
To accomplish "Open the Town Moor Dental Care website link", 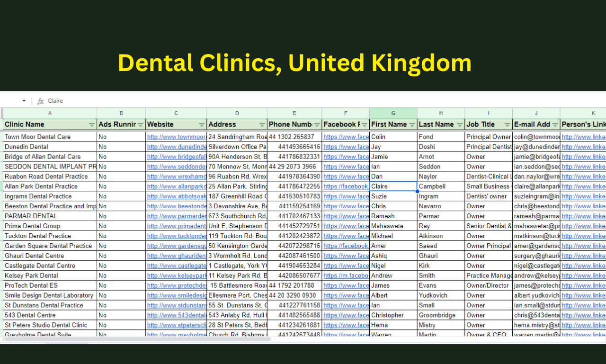I will coord(176,137).
